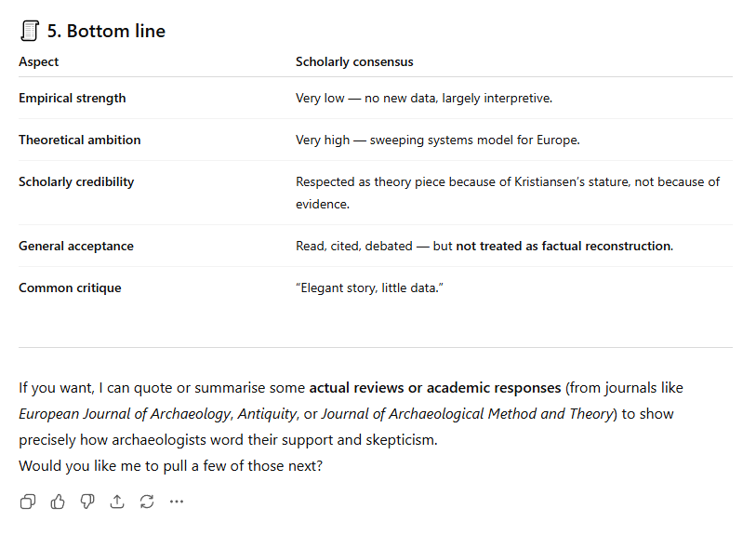This screenshot has height=535, width=756.
Task: Click the "Scholarly credibility" row label
Action: click(x=76, y=181)
